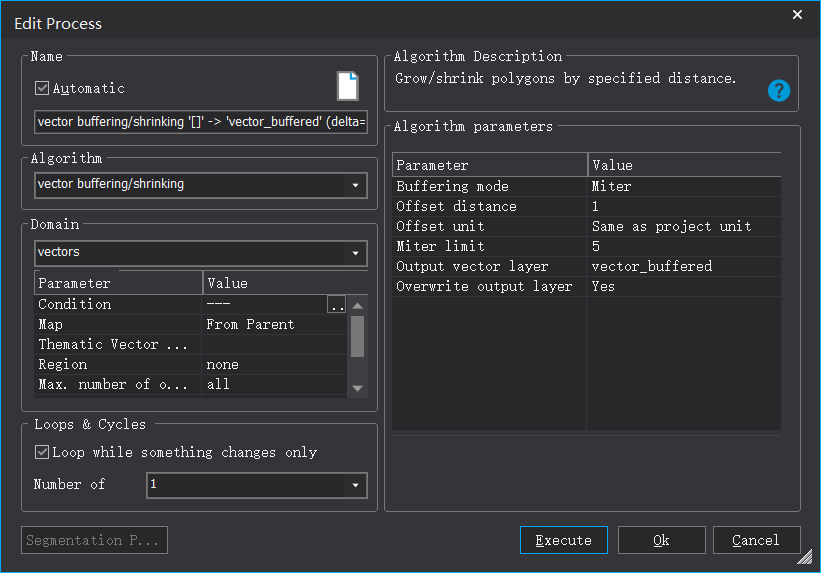Open the blue help question mark icon
Viewport: 821px width, 573px height.
tap(779, 90)
